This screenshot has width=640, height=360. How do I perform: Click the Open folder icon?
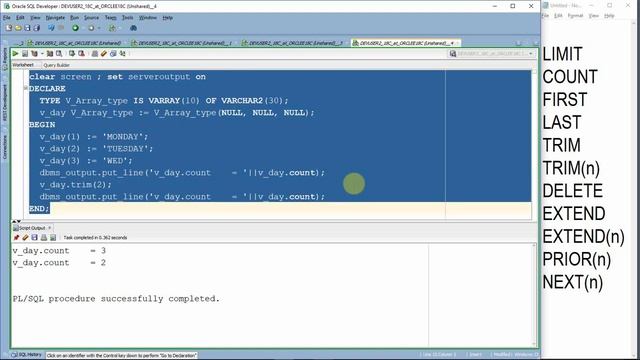[18, 28]
